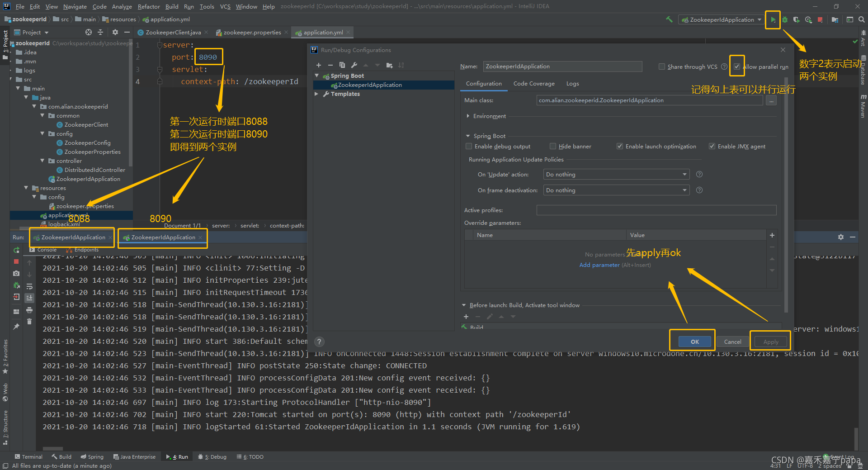Open On 'Update' action dropdown
The height and width of the screenshot is (470, 868).
617,175
